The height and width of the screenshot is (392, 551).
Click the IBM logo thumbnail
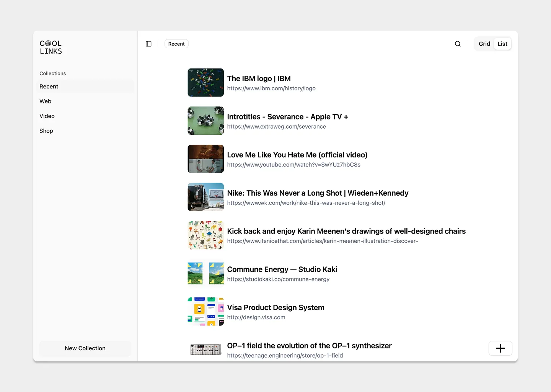click(x=206, y=83)
